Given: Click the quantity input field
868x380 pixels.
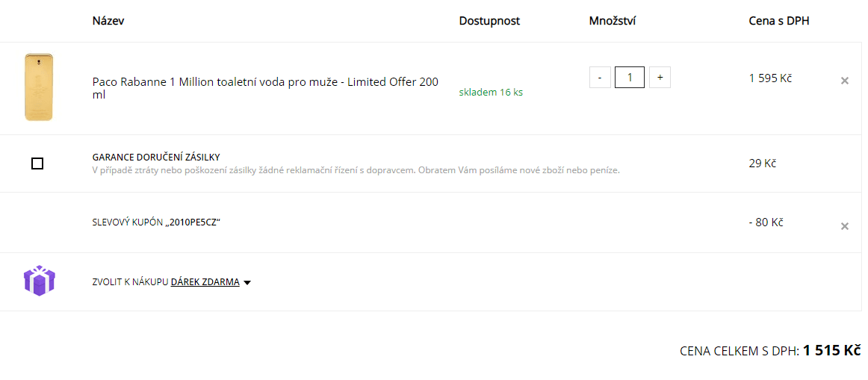Looking at the screenshot, I should (630, 78).
